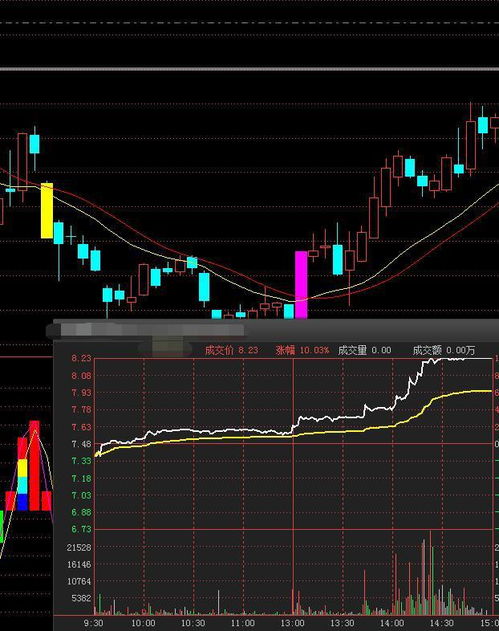
Task: Select the 11:00 time axis label
Action: (243, 623)
